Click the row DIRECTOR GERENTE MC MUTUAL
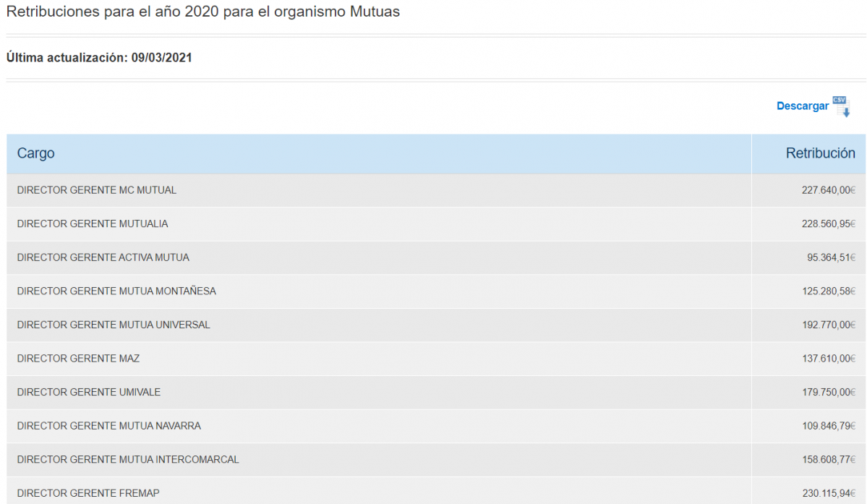The width and height of the screenshot is (867, 504). tap(436, 190)
